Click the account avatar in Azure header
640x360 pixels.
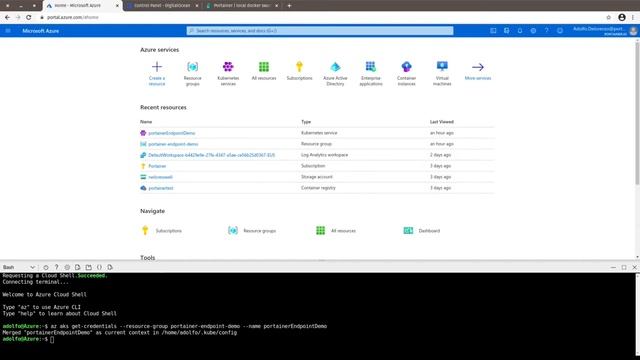pos(633,31)
